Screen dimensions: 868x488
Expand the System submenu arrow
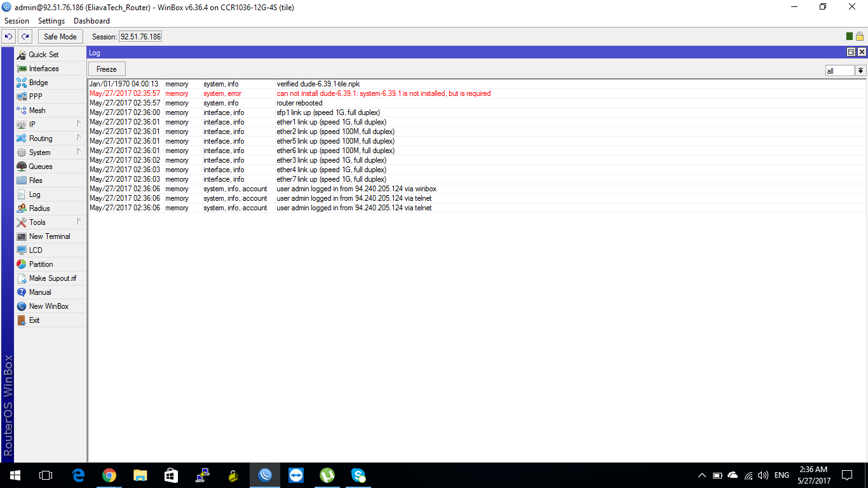pyautogui.click(x=79, y=152)
